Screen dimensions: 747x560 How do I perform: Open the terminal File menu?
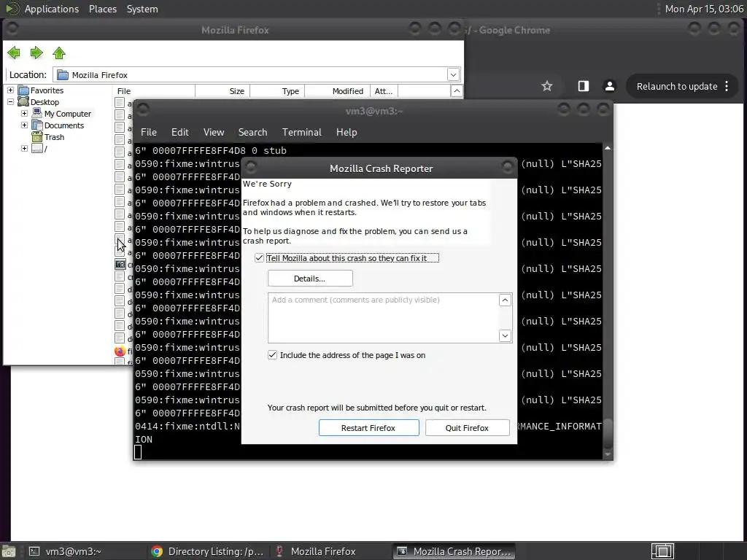tap(149, 133)
